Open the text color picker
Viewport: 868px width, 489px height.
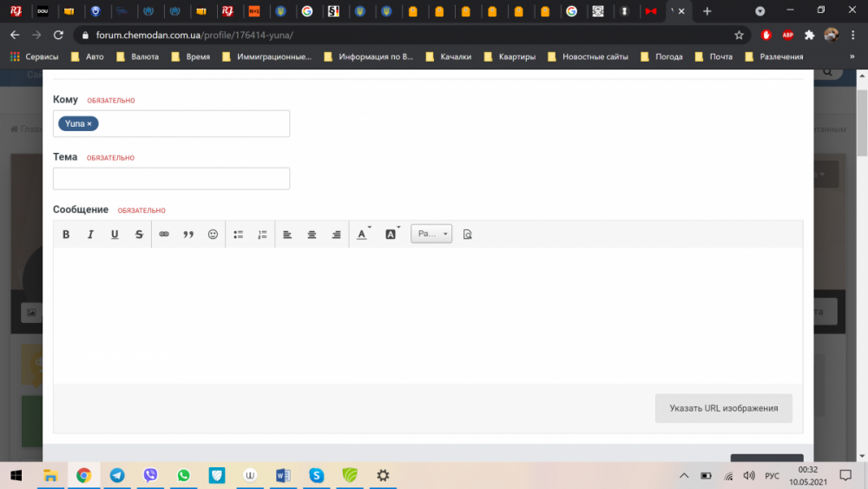pyautogui.click(x=363, y=235)
